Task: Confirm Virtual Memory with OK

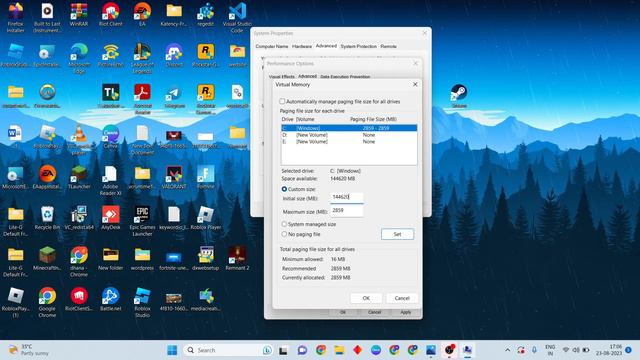Action: (x=366, y=298)
